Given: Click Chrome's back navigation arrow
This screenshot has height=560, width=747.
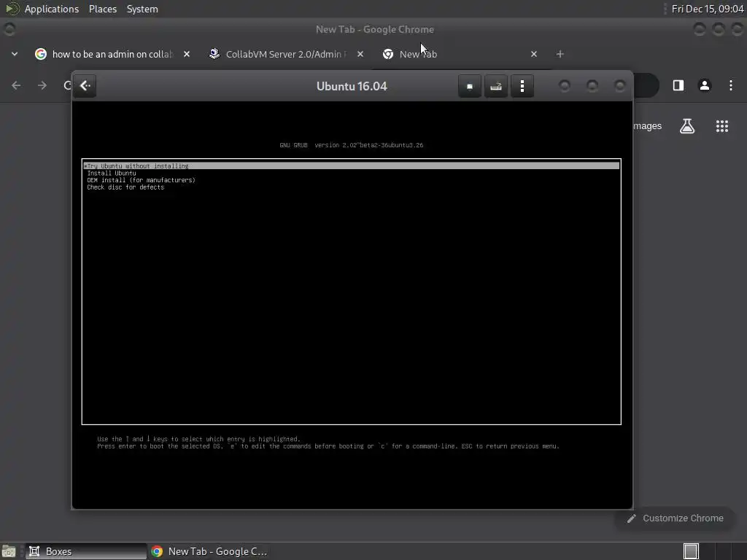Looking at the screenshot, I should 16,85.
